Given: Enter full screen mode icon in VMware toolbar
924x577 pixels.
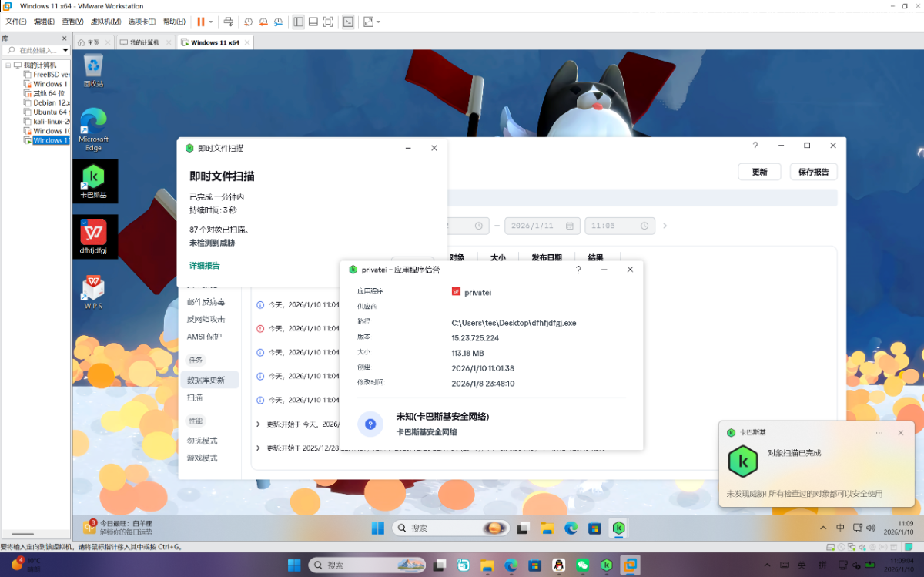Looking at the screenshot, I should [x=328, y=22].
